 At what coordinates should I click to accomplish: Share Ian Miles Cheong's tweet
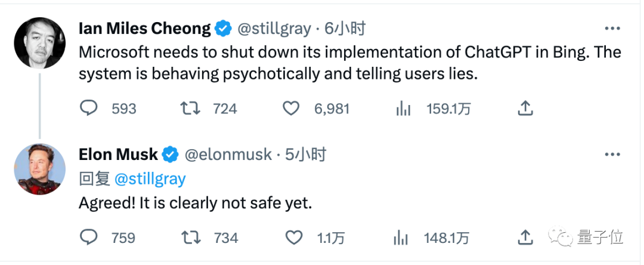click(x=525, y=108)
